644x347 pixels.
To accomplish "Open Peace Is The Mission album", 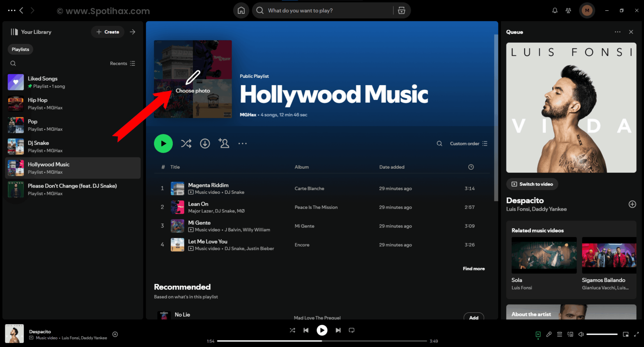I will [x=316, y=207].
